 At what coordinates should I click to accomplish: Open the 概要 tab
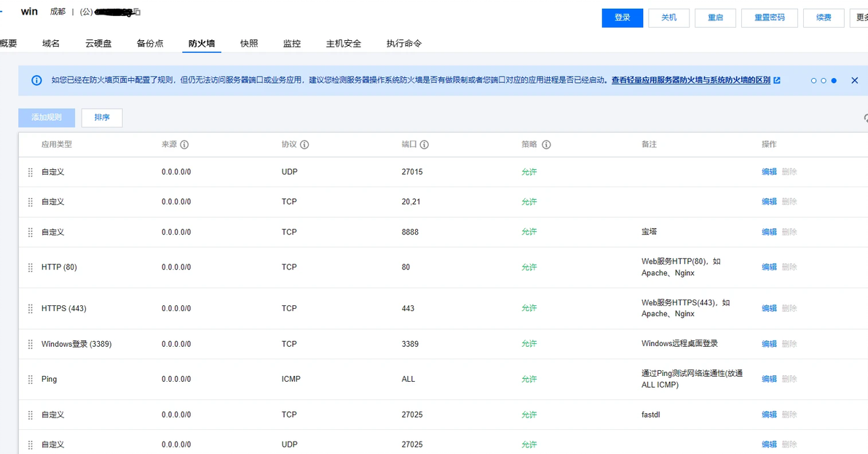8,43
